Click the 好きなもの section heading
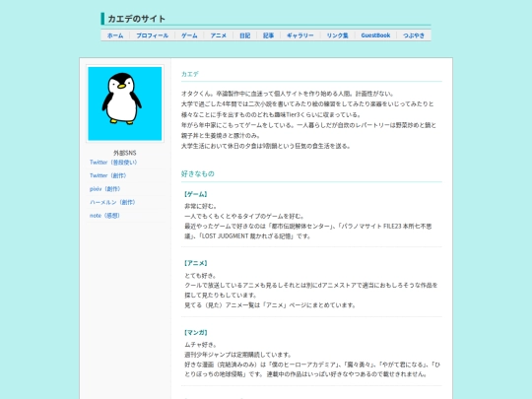The image size is (532, 399). 198,173
